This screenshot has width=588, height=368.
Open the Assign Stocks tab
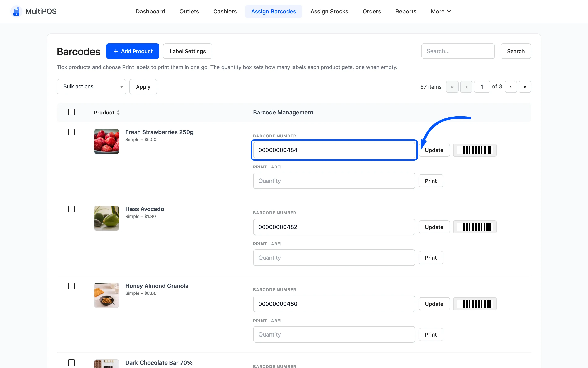(x=329, y=11)
